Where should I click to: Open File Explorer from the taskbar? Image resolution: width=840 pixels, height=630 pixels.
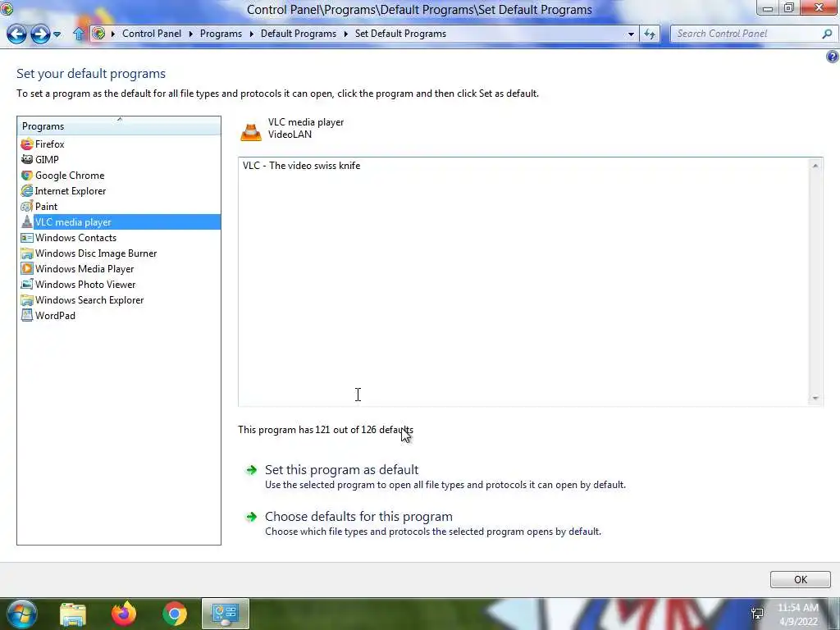pos(73,614)
